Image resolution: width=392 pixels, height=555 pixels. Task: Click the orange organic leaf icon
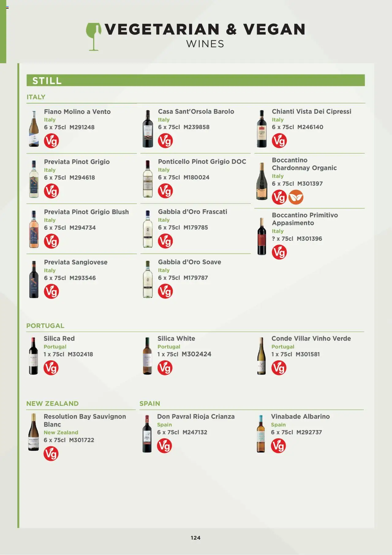(296, 197)
